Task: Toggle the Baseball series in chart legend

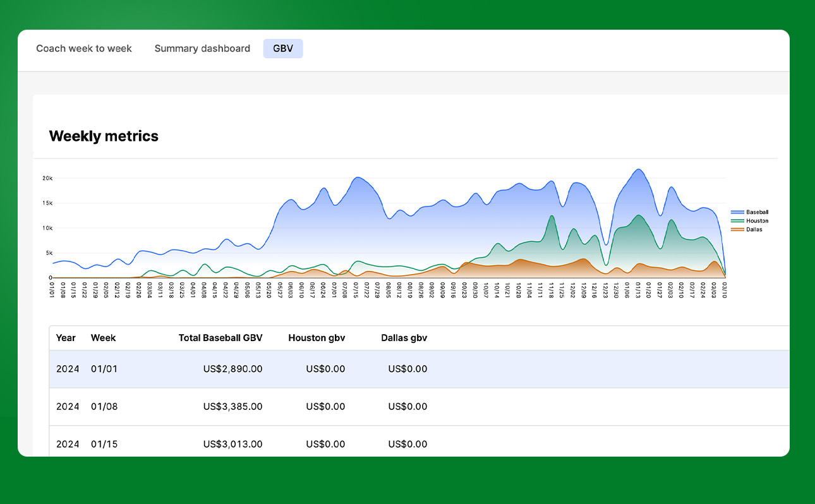Action: click(757, 212)
